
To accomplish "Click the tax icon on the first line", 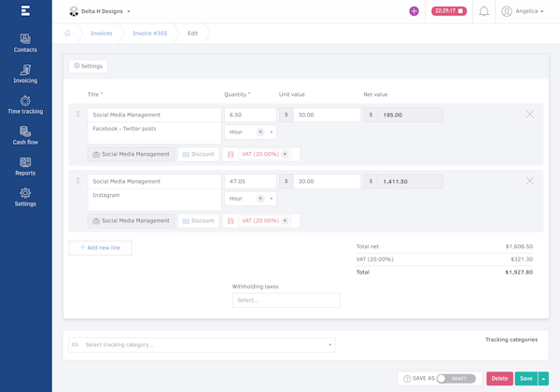I will coord(231,154).
